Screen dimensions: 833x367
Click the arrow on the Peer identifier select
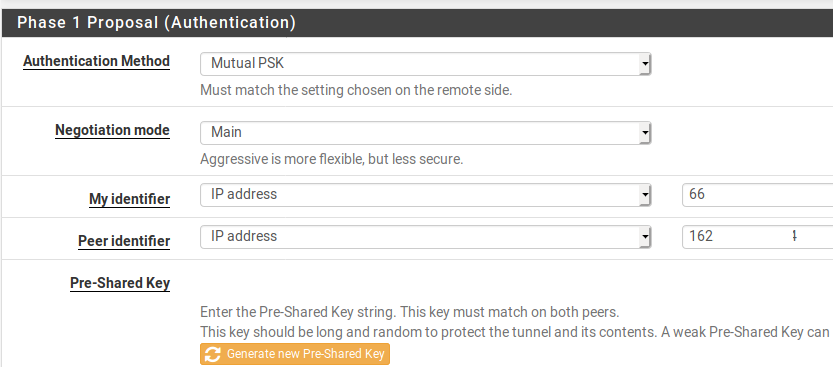[644, 237]
